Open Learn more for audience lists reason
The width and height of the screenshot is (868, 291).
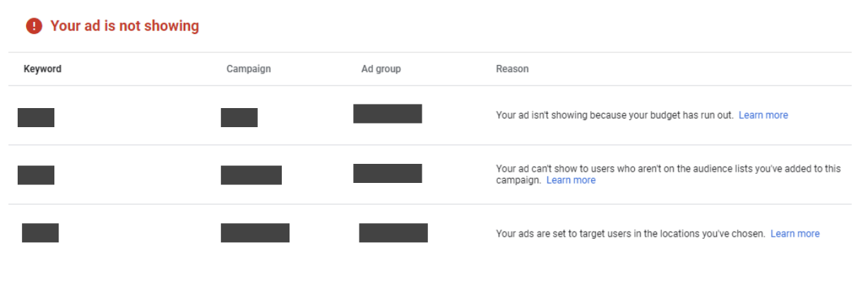(571, 180)
